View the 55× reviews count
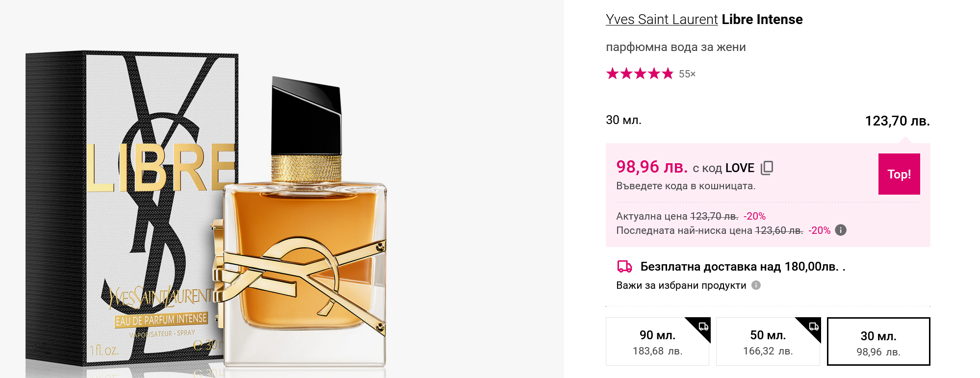The width and height of the screenshot is (980, 378). click(x=687, y=74)
